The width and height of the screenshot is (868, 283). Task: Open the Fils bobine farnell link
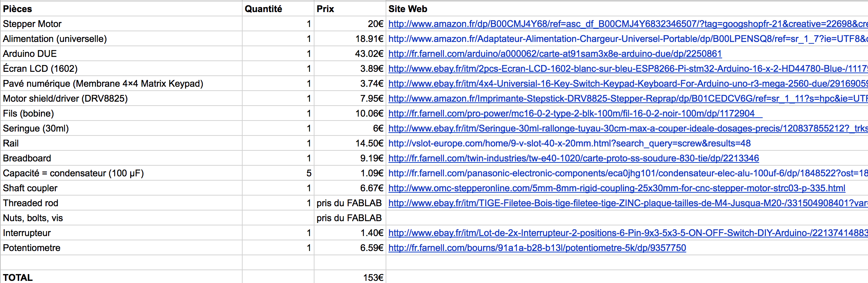tap(571, 113)
